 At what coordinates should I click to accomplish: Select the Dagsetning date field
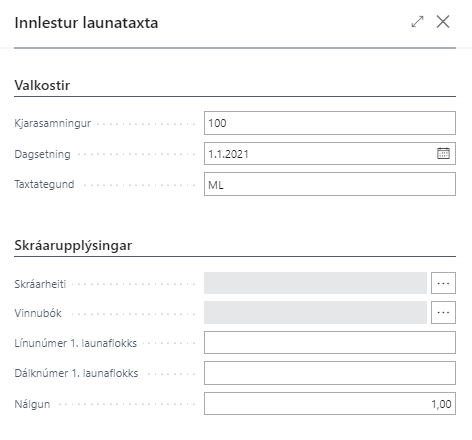click(320, 153)
